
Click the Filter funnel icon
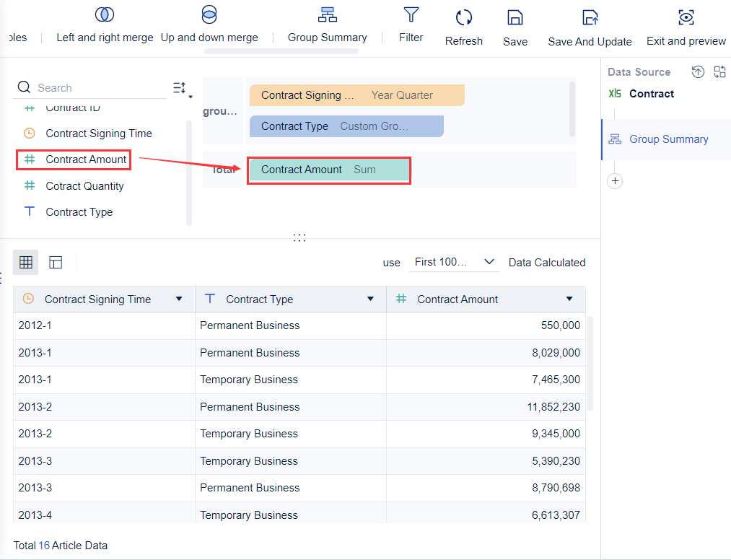coord(411,15)
